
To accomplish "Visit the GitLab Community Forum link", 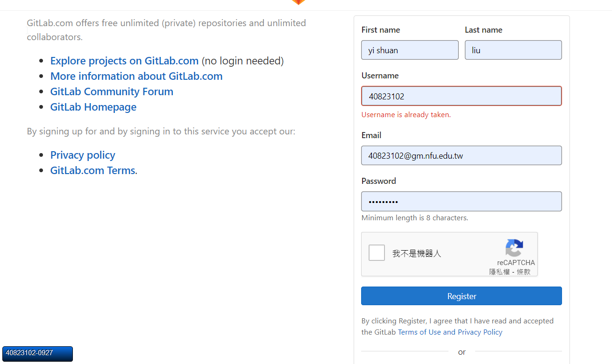I will click(112, 91).
